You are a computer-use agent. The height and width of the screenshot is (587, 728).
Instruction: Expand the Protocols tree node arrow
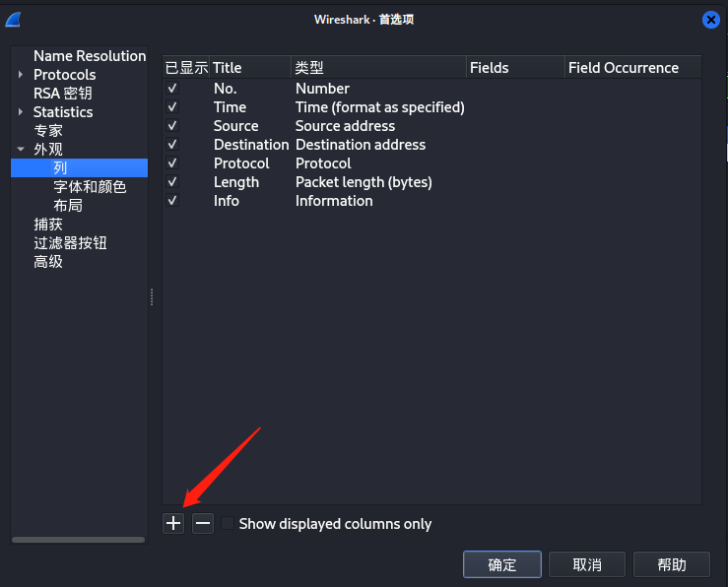21,74
